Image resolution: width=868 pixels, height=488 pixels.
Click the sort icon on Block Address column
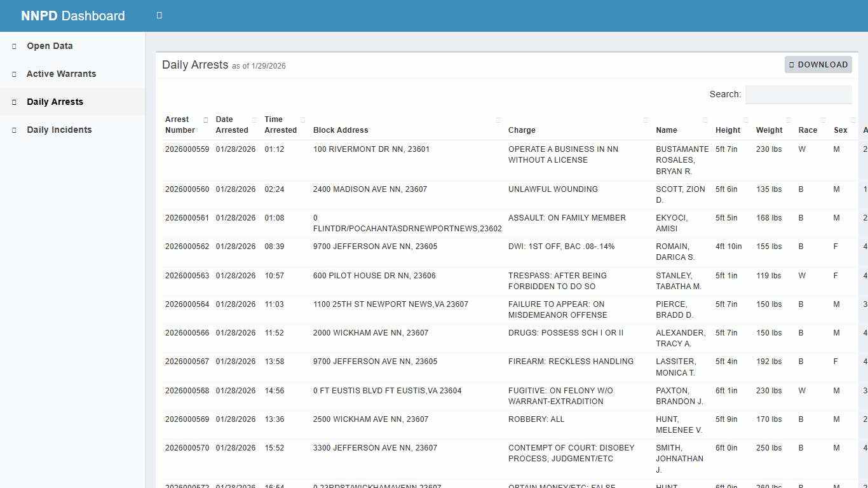coord(498,119)
